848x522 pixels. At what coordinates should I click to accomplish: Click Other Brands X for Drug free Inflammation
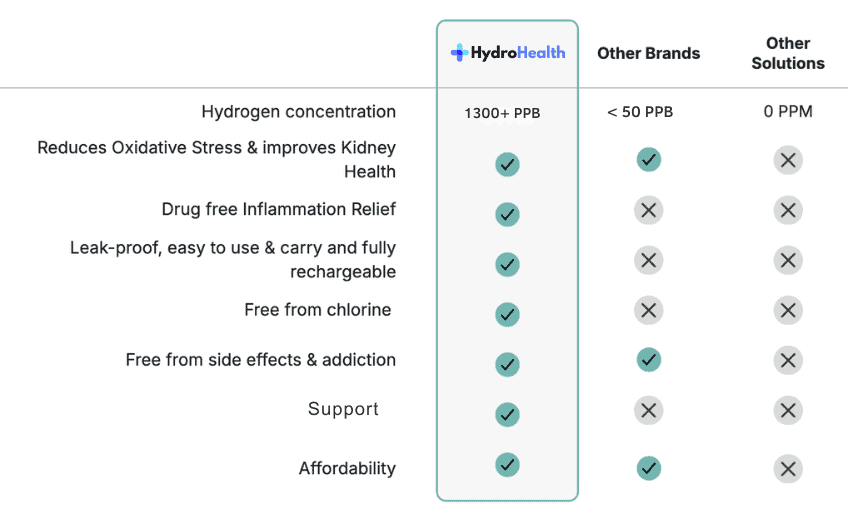coord(648,210)
